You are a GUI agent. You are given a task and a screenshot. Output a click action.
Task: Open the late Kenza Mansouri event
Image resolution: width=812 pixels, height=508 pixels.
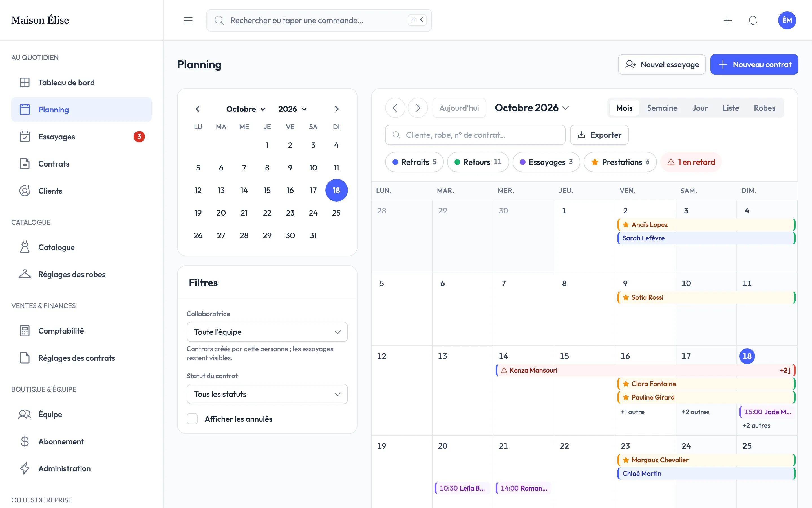pyautogui.click(x=646, y=370)
